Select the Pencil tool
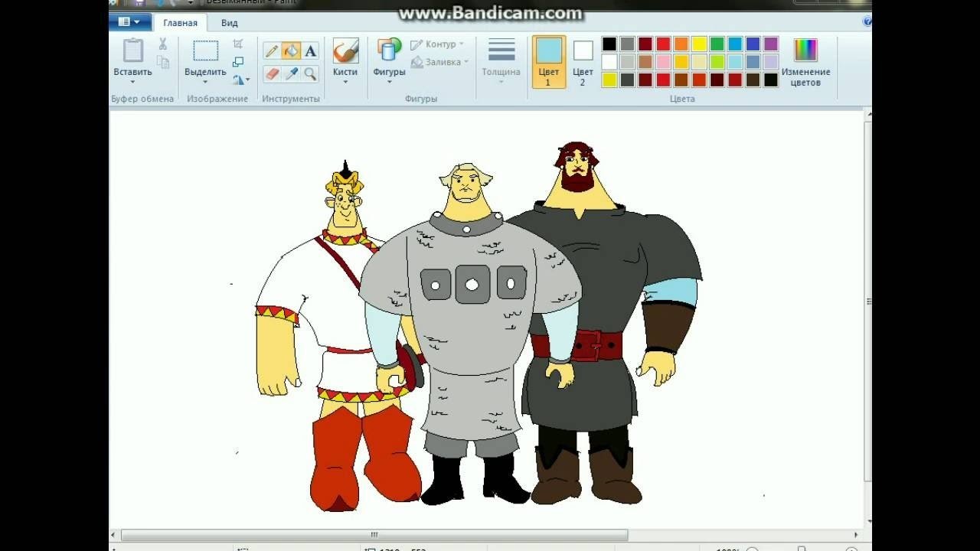980x551 pixels. [272, 51]
